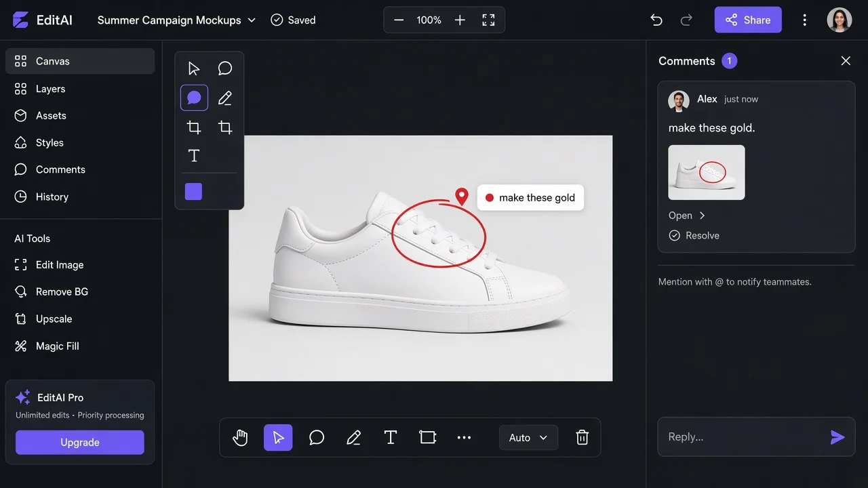Undo the last action
Viewport: 868px width, 488px height.
656,20
